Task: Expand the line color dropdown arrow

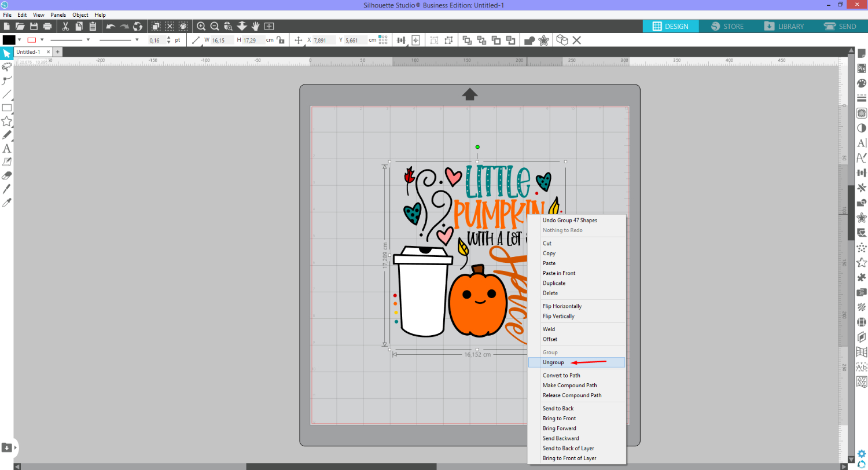Action: tap(41, 40)
